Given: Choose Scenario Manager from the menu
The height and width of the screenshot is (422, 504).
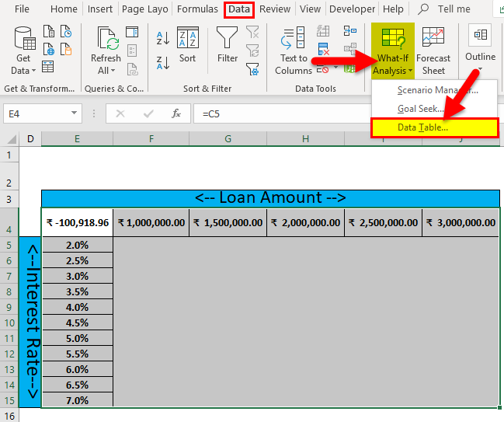Looking at the screenshot, I should pos(434,89).
